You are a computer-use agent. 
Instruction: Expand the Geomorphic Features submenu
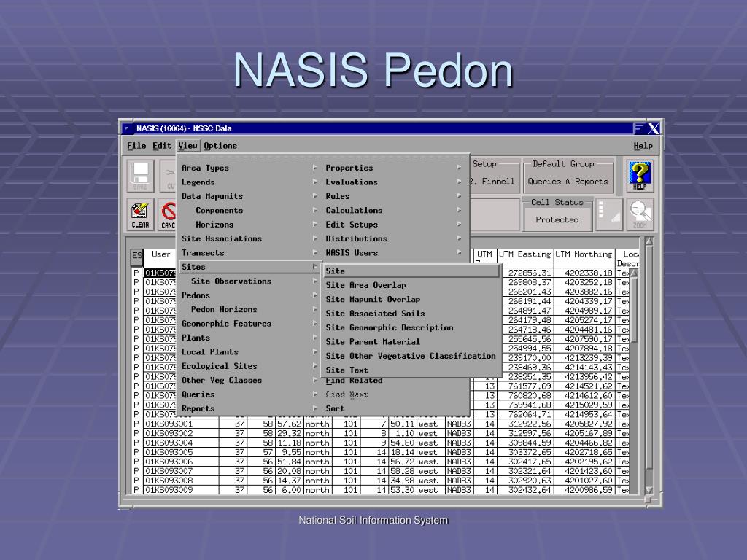click(x=249, y=323)
